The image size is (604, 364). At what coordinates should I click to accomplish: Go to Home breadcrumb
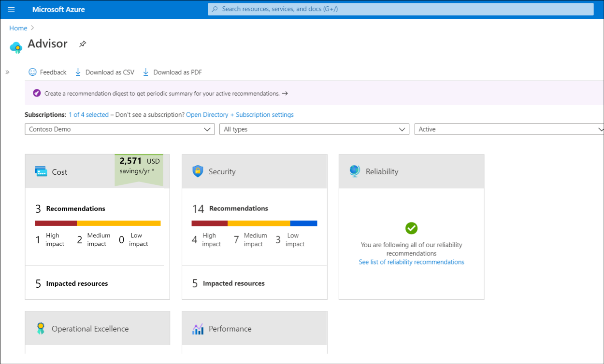[x=18, y=28]
